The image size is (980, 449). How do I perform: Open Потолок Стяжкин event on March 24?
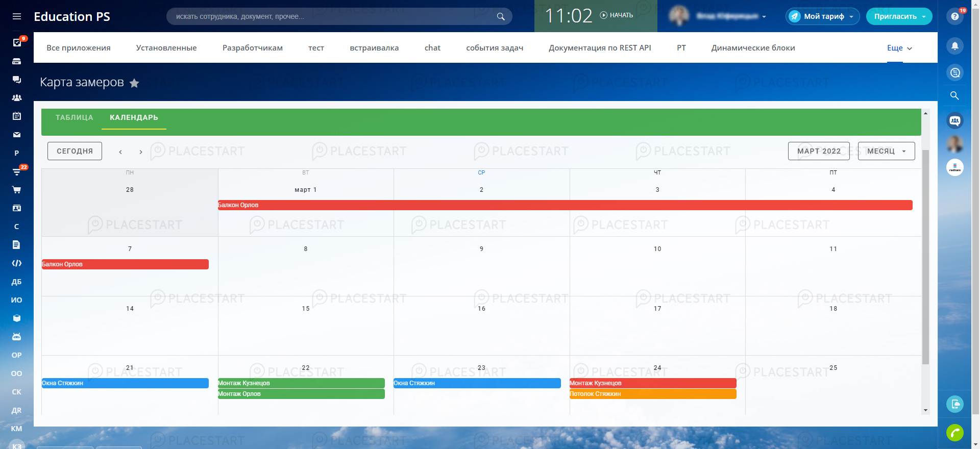653,394
